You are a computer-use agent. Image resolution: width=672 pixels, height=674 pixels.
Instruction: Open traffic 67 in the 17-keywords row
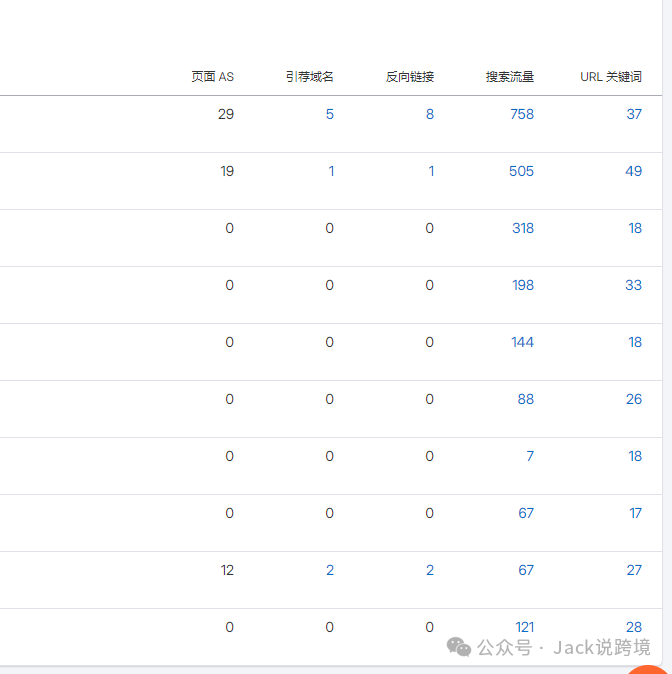(526, 513)
